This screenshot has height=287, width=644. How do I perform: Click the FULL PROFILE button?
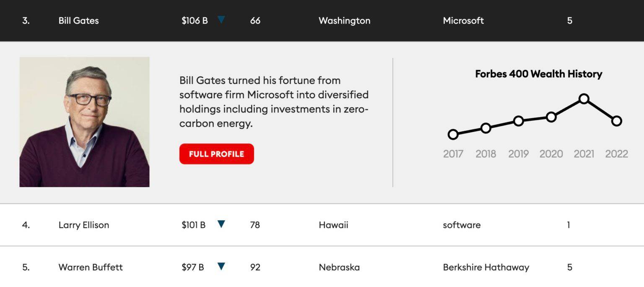tap(216, 154)
